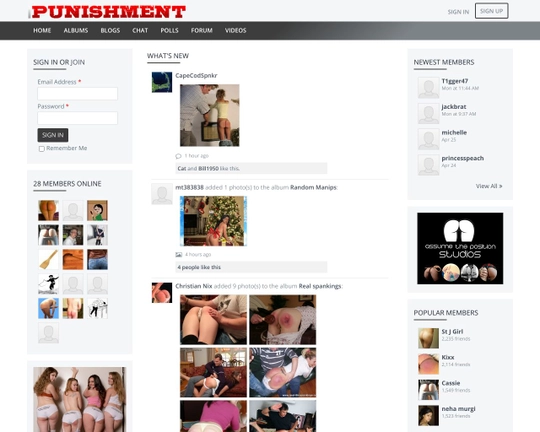Open the T1gger47 member name
This screenshot has height=432, width=540.
(x=455, y=81)
